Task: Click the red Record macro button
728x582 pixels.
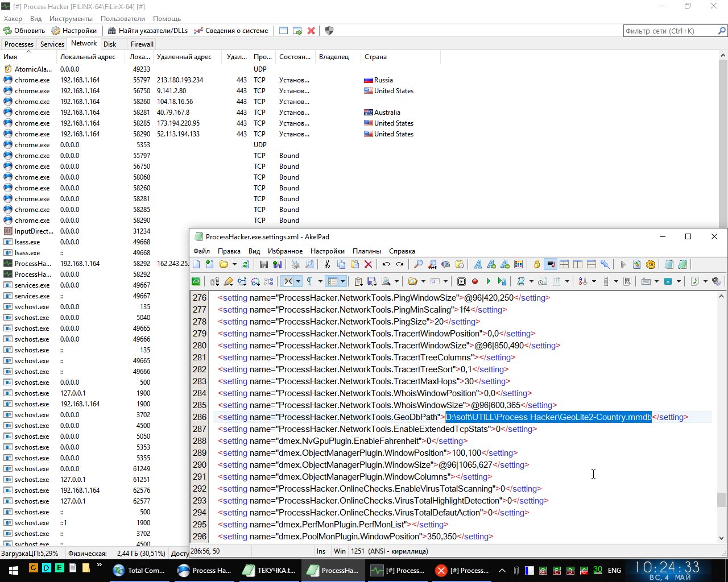Action: click(x=475, y=281)
